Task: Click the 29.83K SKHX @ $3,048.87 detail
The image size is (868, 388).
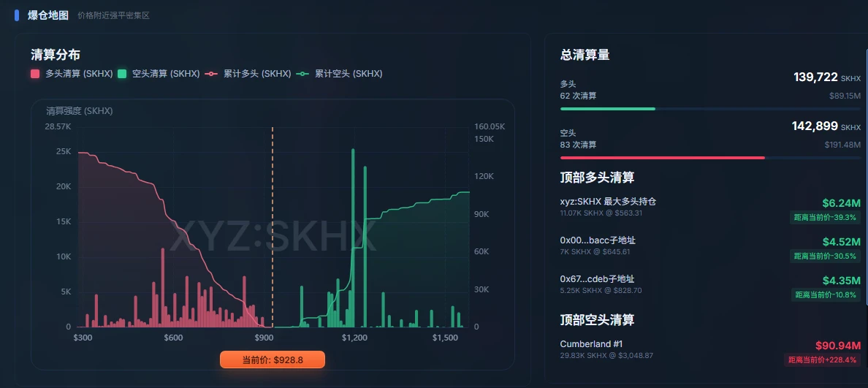Action: click(x=606, y=355)
